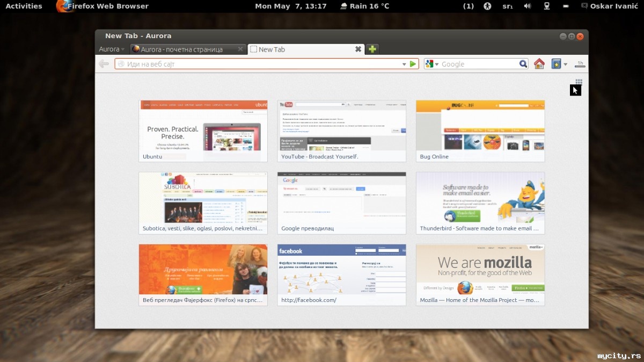Image resolution: width=644 pixels, height=362 pixels.
Task: Open the volume speaker icon
Action: coord(528,6)
